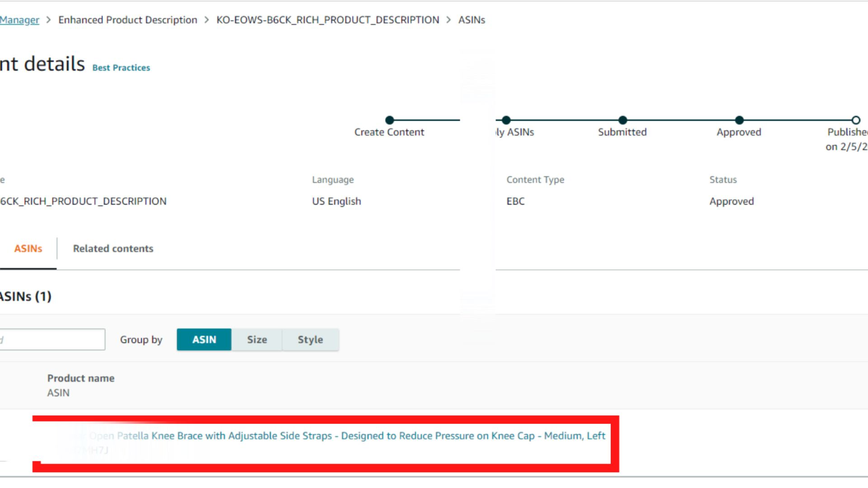Switch grouping to Style
868x488 pixels.
[x=310, y=339]
